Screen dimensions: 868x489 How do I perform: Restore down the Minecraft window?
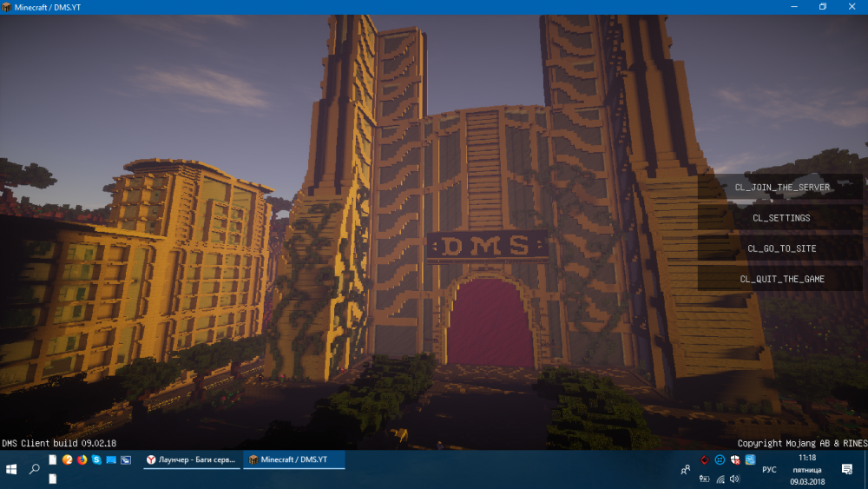823,7
